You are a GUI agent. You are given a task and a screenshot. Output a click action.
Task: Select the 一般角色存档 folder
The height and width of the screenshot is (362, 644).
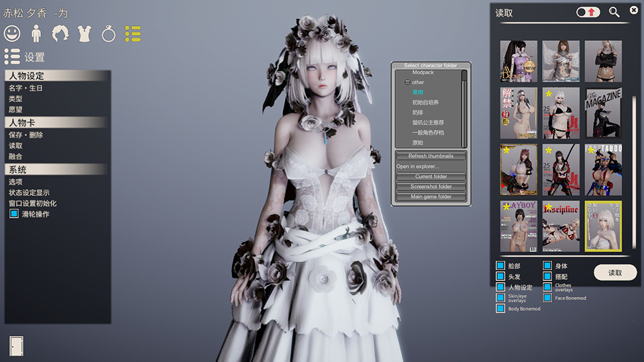(428, 133)
